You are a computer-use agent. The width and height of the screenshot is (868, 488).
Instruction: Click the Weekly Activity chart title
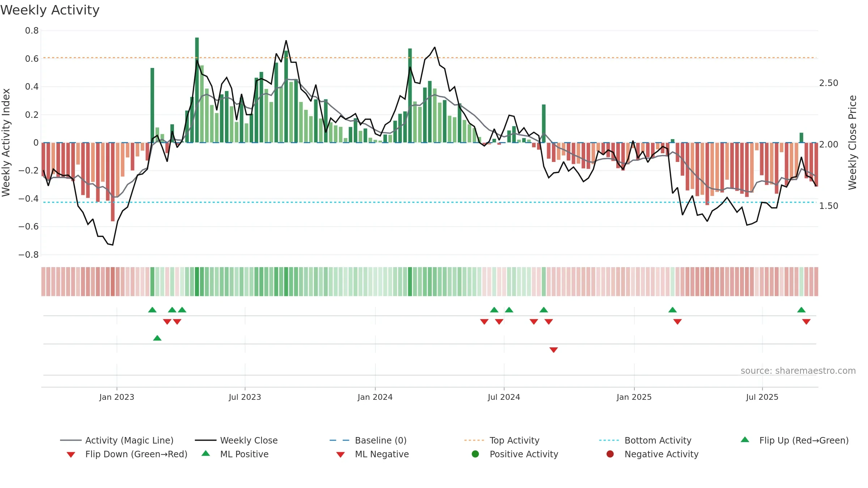point(50,10)
